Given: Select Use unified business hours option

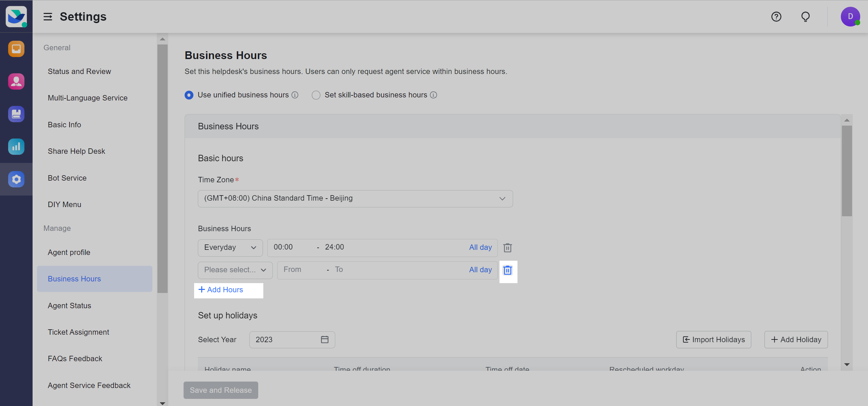Looking at the screenshot, I should [x=189, y=95].
